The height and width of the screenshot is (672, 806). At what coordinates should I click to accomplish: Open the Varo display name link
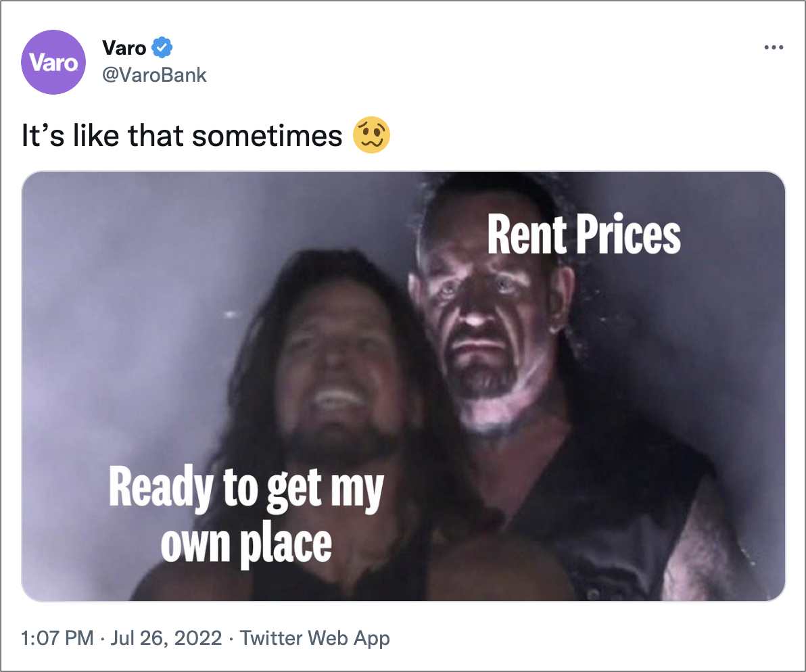click(124, 48)
